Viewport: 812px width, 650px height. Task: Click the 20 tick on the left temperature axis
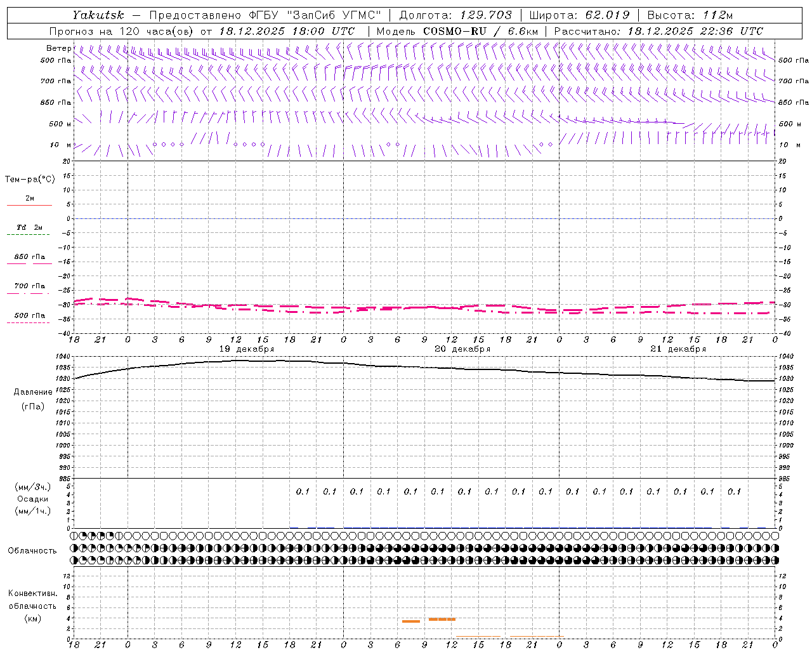tap(67, 161)
